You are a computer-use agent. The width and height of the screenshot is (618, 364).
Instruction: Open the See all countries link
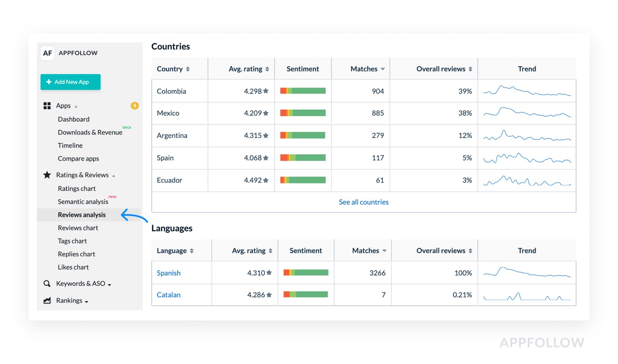tap(364, 202)
